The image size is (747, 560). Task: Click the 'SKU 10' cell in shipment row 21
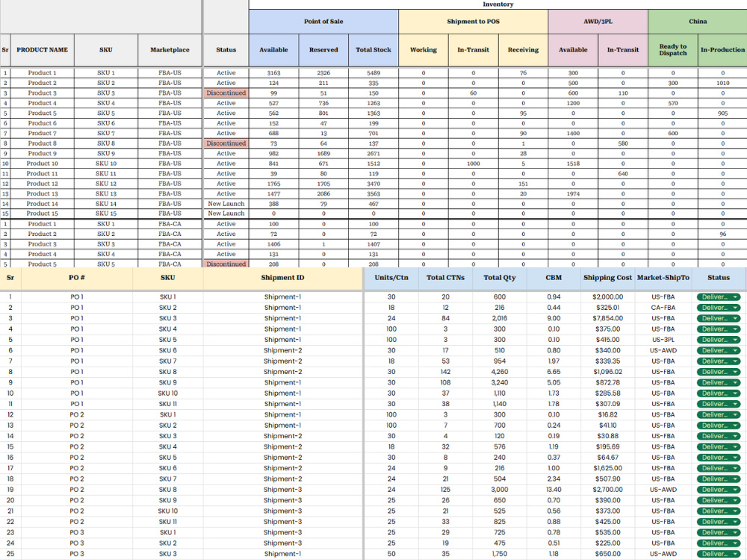[x=167, y=511]
